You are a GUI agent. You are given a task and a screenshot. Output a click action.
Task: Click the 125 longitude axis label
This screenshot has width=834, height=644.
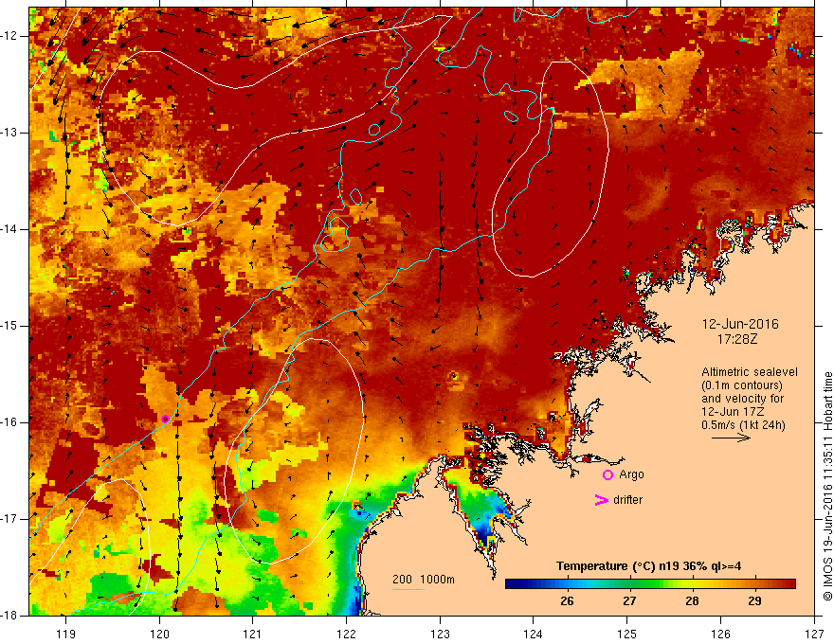pos(627,634)
